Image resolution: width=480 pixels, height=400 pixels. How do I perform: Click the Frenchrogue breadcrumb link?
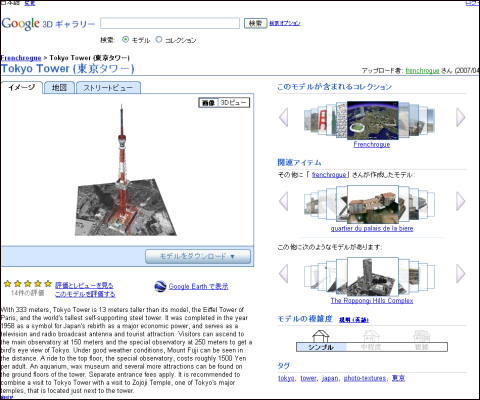(x=21, y=58)
